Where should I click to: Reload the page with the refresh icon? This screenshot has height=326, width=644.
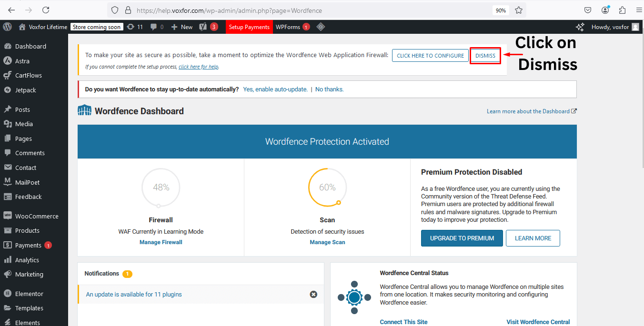pos(46,10)
